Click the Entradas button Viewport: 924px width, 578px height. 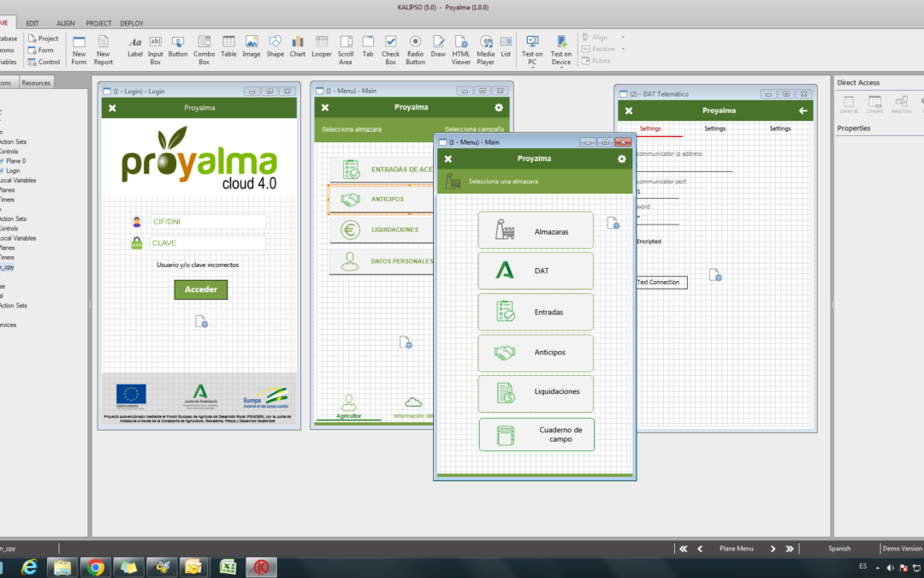coord(535,312)
